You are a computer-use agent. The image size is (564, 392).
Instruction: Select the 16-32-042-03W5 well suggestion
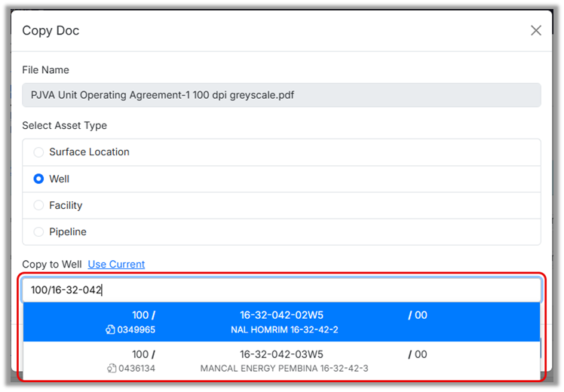281,354
